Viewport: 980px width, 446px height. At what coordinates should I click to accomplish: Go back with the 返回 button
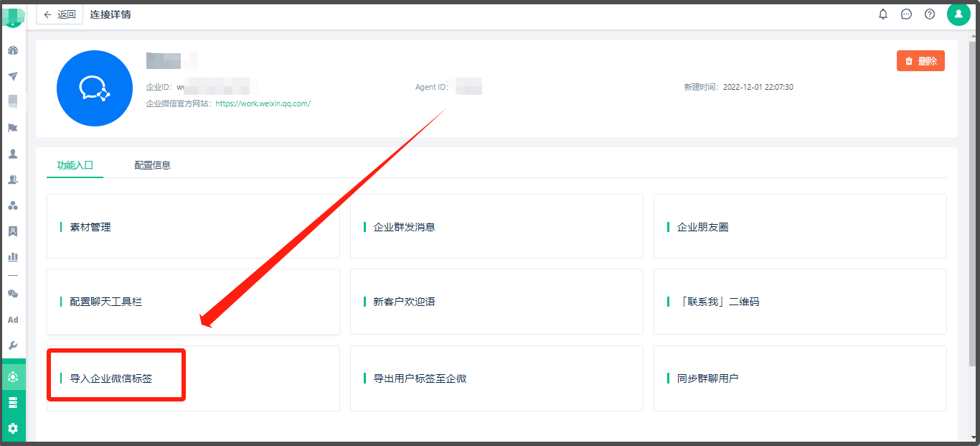60,14
